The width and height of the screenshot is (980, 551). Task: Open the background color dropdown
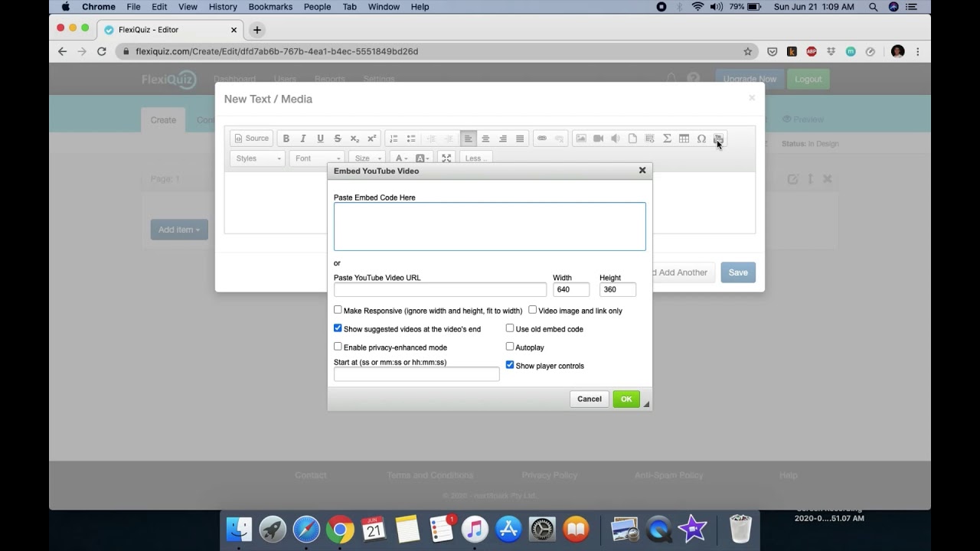click(x=423, y=158)
